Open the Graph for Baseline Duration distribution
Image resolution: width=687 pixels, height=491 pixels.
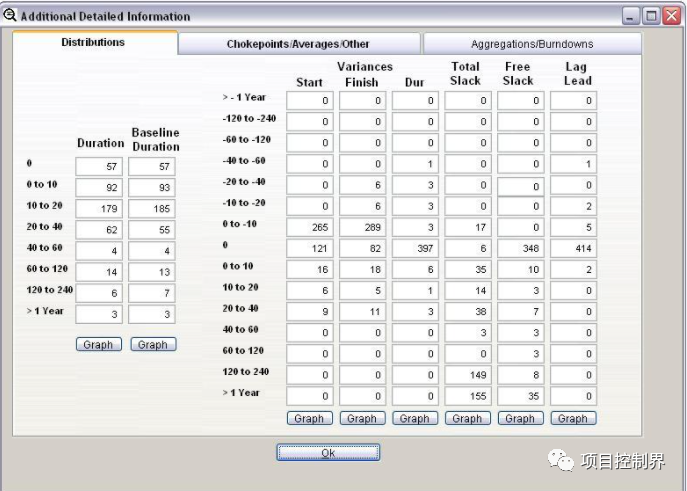[153, 344]
